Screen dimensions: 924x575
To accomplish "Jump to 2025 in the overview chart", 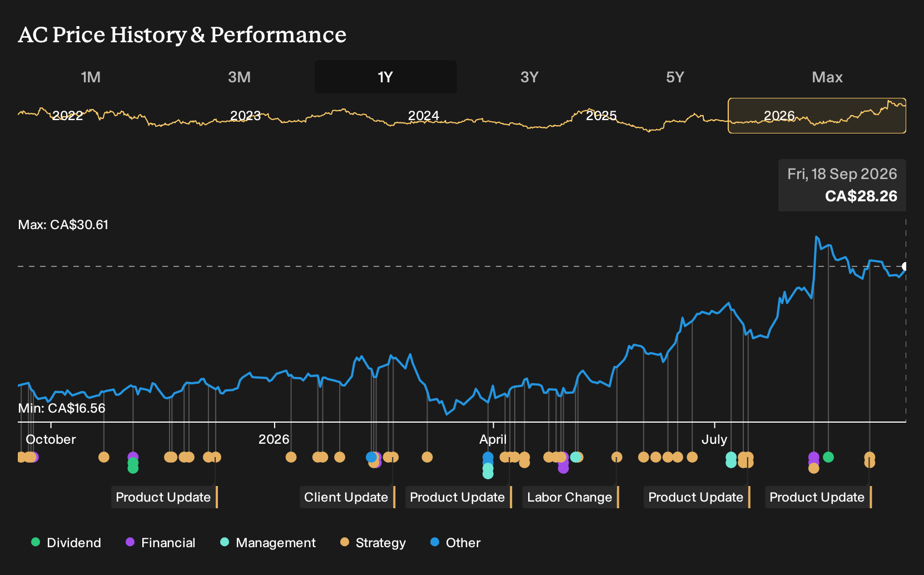I will point(602,116).
